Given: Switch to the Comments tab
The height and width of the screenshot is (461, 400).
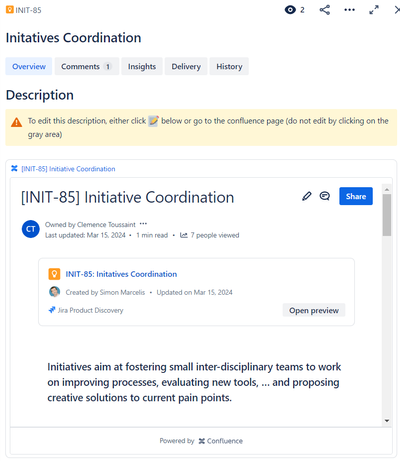Looking at the screenshot, I should tap(87, 66).
